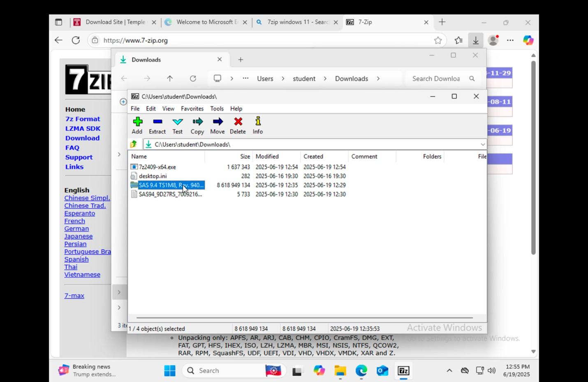
Task: Open the FAQ link
Action: (x=72, y=148)
